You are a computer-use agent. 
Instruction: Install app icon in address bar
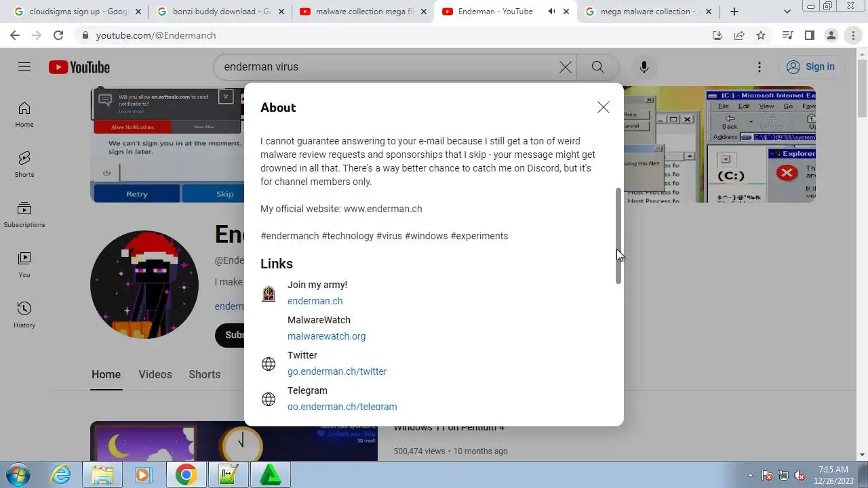717,35
